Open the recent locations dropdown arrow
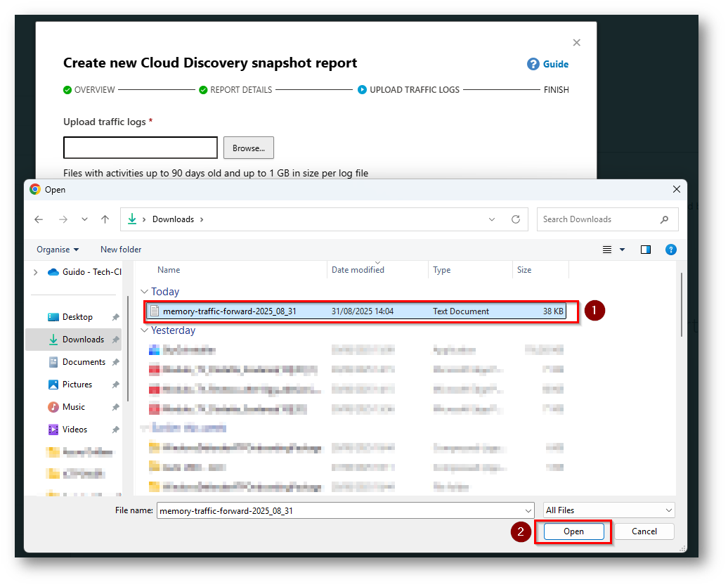728x587 pixels. click(x=84, y=219)
